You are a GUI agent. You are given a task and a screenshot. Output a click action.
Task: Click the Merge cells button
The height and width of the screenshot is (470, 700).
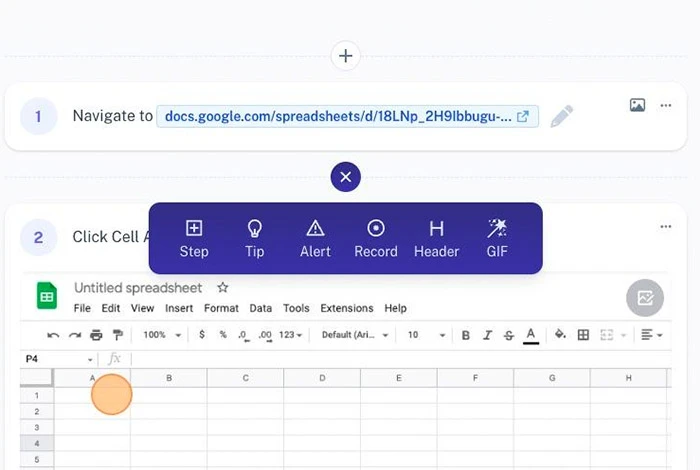(606, 335)
